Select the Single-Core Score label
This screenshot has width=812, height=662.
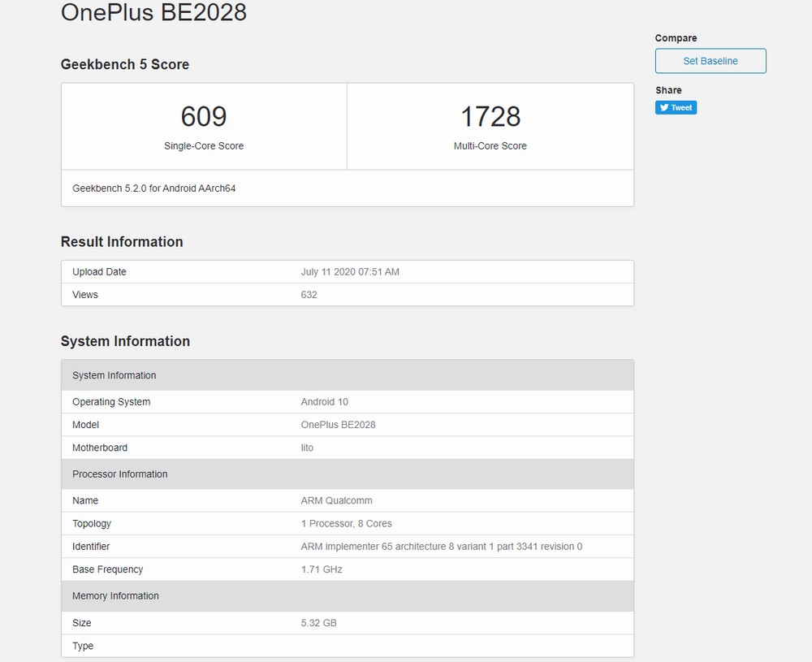click(204, 146)
